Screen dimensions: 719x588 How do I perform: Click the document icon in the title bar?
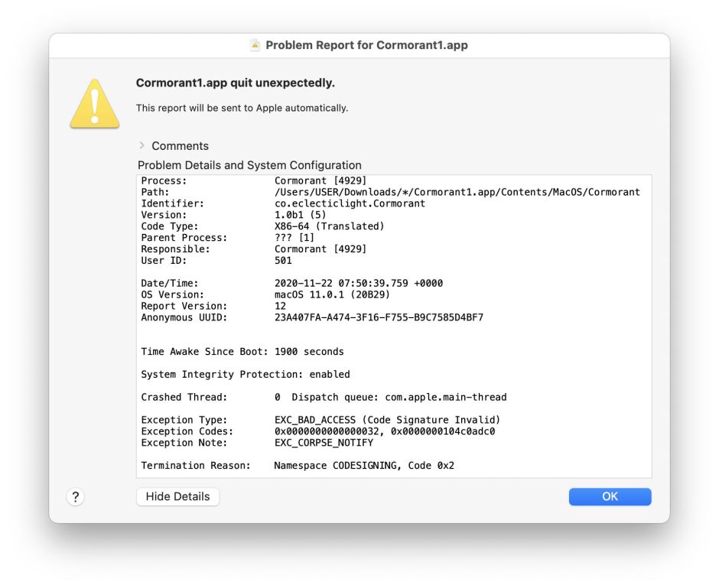tap(255, 45)
